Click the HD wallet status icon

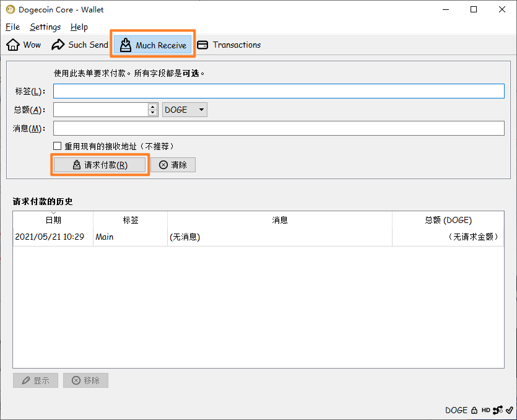click(x=485, y=410)
